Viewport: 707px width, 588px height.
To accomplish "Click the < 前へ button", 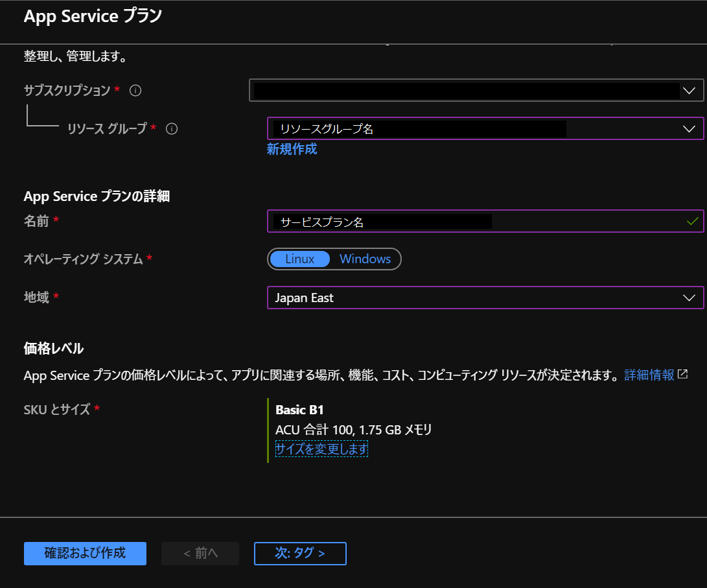I will (200, 553).
